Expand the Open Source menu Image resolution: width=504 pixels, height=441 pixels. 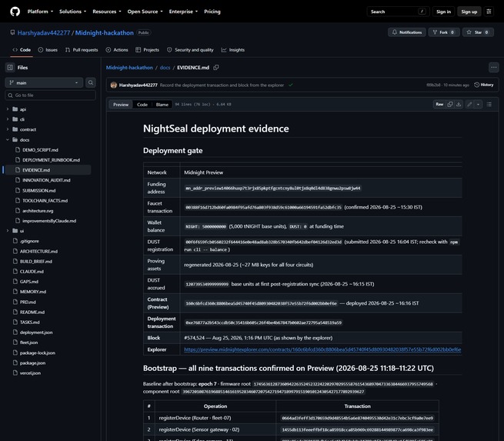(145, 12)
